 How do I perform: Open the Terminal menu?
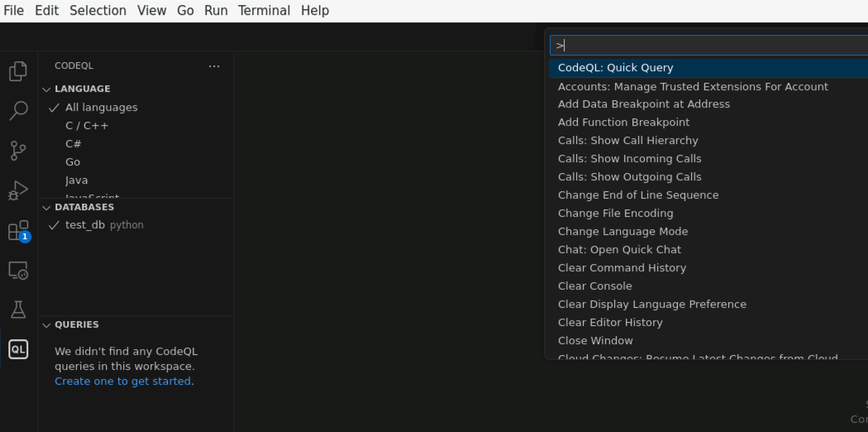(x=264, y=11)
